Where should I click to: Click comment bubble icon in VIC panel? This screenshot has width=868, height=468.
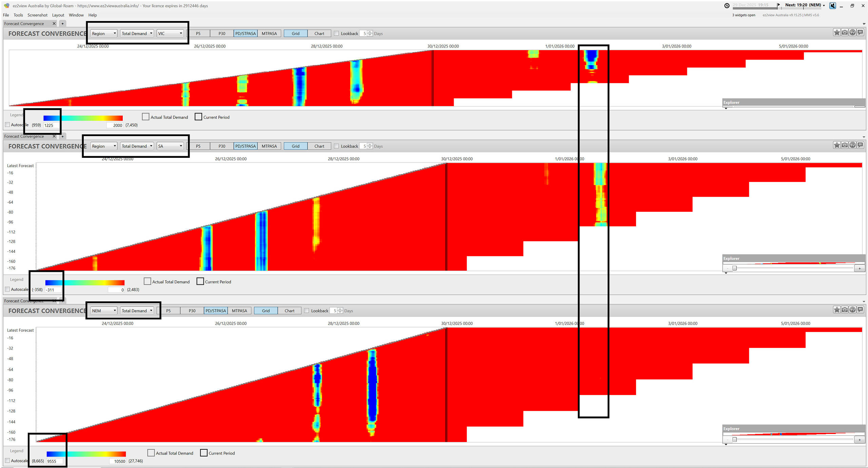click(860, 33)
